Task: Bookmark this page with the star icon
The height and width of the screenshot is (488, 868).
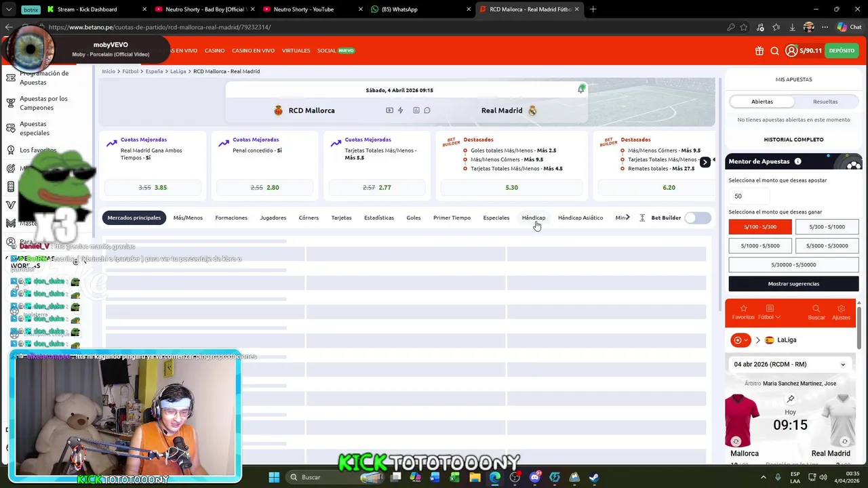Action: [x=744, y=27]
